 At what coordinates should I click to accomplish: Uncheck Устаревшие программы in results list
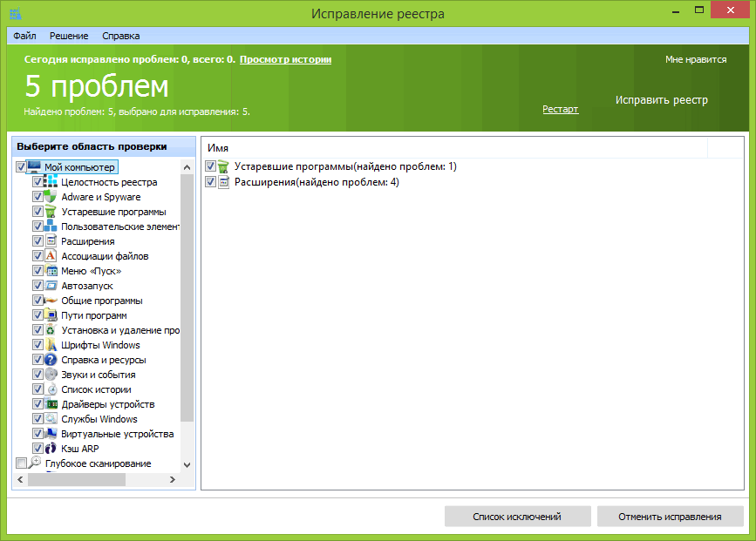210,166
